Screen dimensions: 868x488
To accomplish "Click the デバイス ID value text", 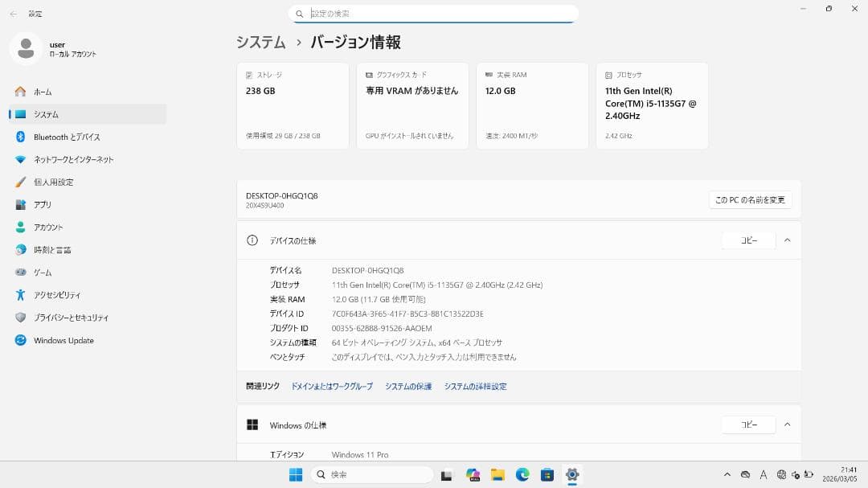I will [x=407, y=314].
